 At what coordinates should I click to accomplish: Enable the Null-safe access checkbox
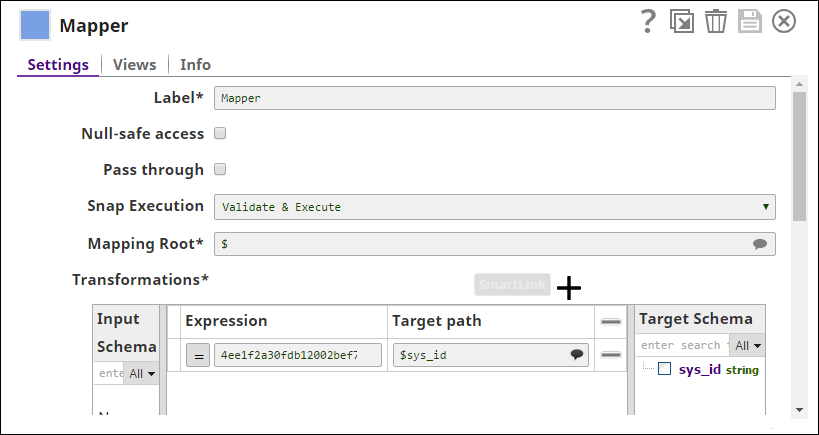tap(220, 133)
